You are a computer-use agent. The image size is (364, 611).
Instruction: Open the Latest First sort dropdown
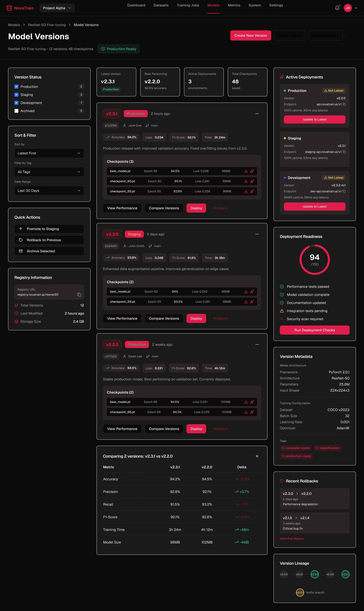[49, 153]
